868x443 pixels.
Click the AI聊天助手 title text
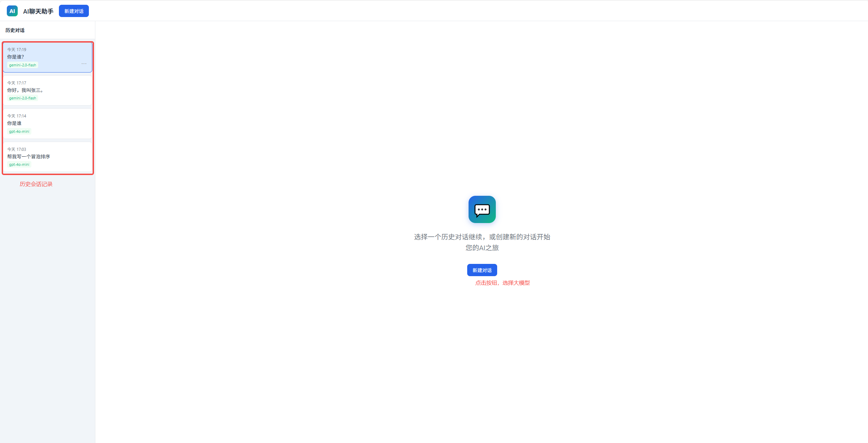[x=37, y=11]
